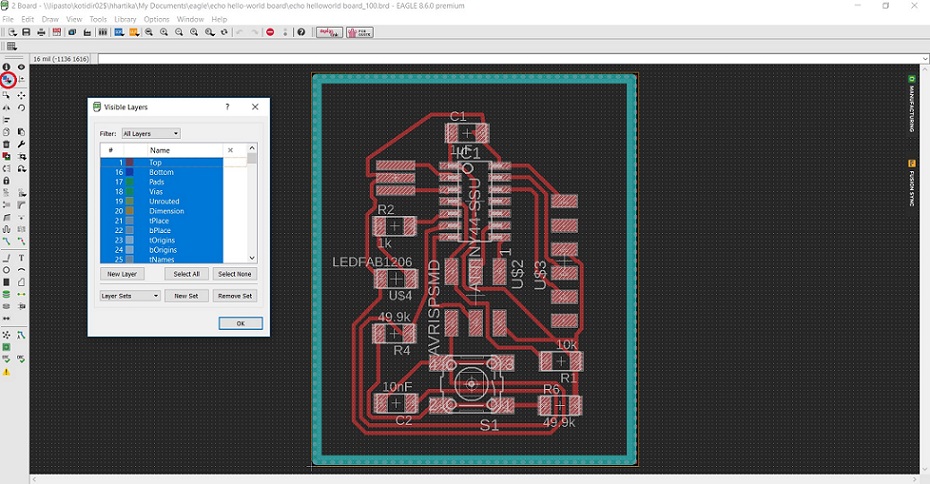Click the dialog help question mark
The height and width of the screenshot is (484, 930).
point(227,107)
